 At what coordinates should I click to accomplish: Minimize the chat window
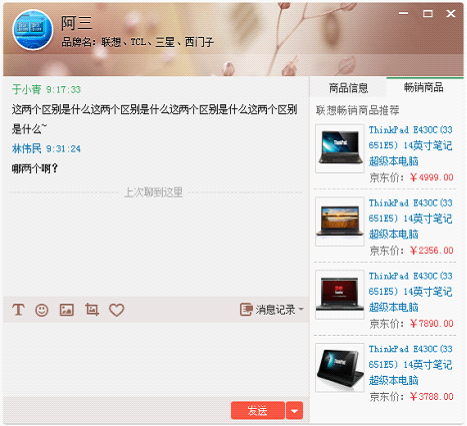[x=404, y=13]
